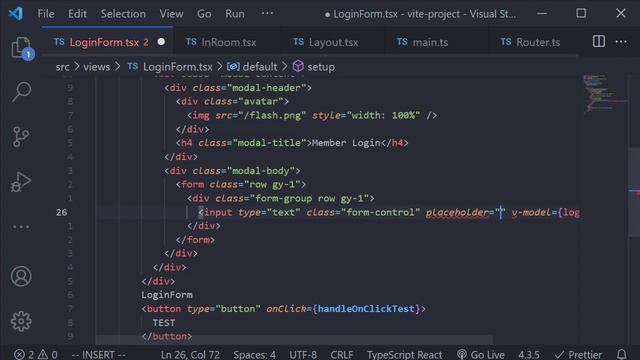Open the Run and Debug view
This screenshot has width=640, height=360.
21,182
